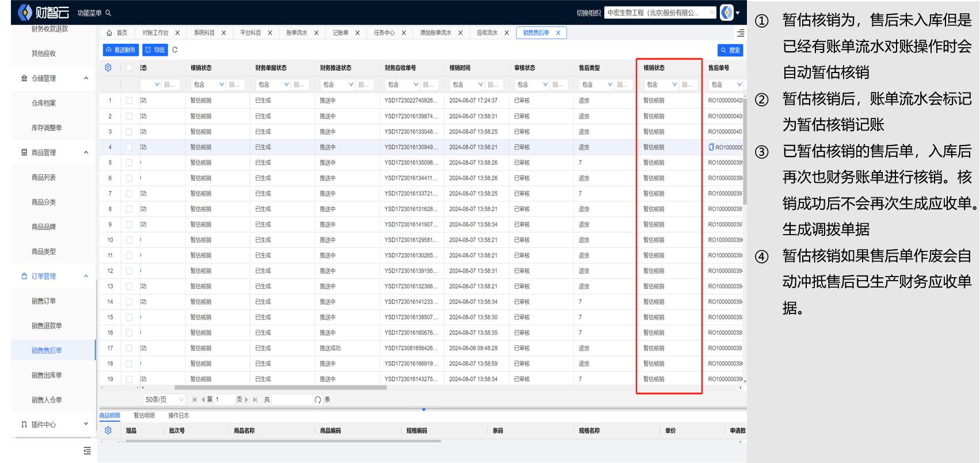Open column settings gear in main table header
Viewport: 980px width, 463px height.
click(x=108, y=68)
